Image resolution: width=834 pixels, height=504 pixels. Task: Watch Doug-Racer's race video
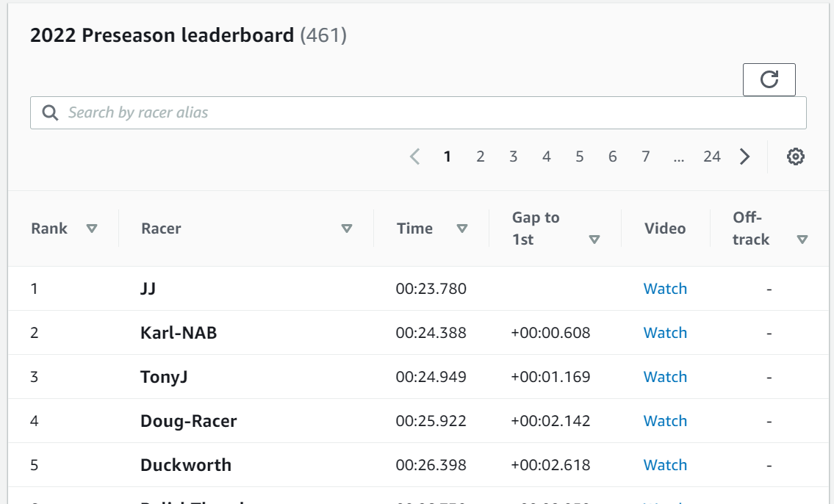[x=666, y=421]
